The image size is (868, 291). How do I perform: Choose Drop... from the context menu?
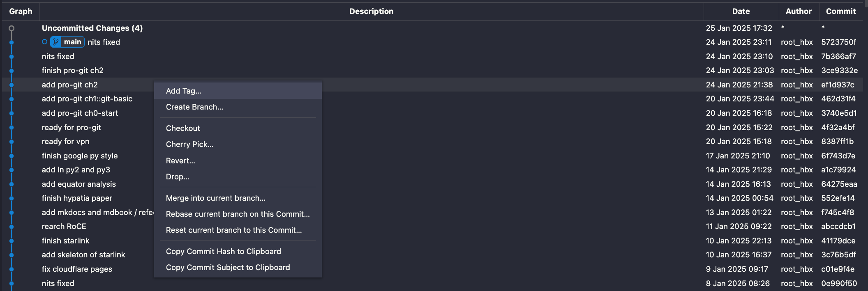coord(178,177)
